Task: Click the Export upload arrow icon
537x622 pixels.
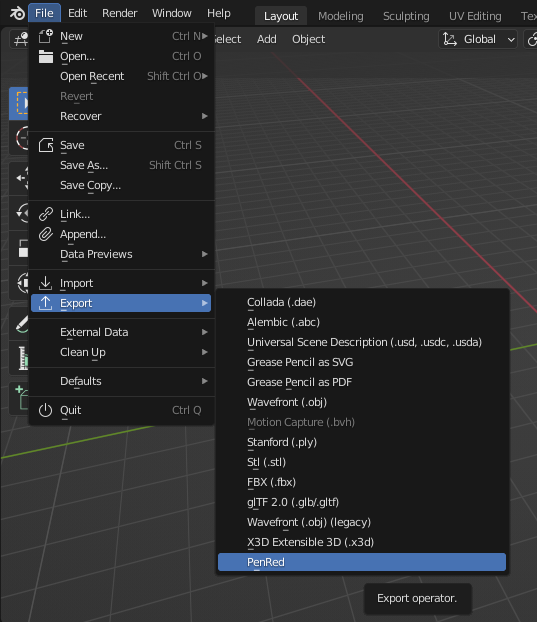Action: pos(46,303)
